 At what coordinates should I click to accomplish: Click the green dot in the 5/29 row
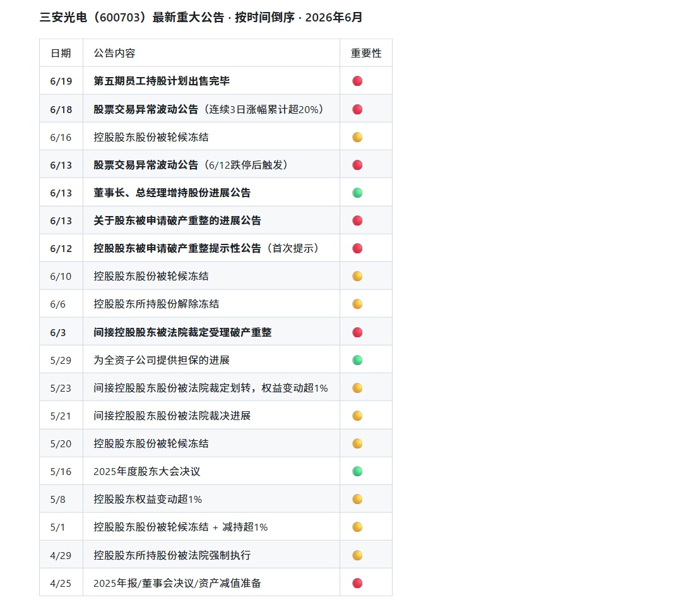(x=357, y=360)
